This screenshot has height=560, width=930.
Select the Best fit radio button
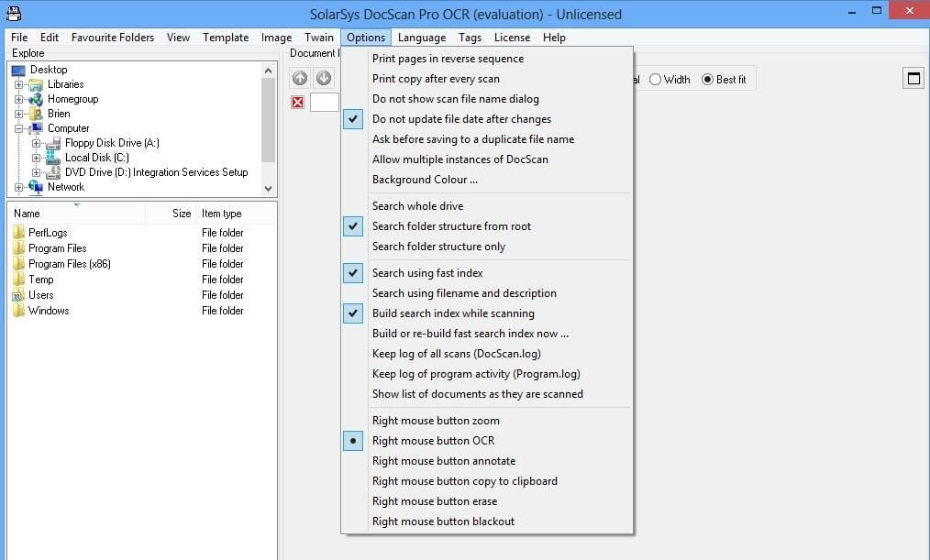coord(707,80)
